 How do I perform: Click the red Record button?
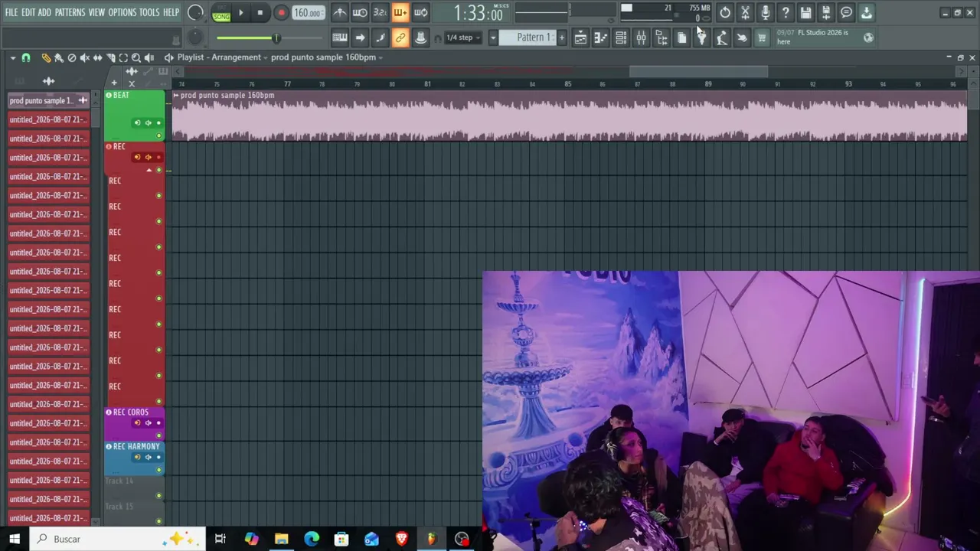point(281,13)
